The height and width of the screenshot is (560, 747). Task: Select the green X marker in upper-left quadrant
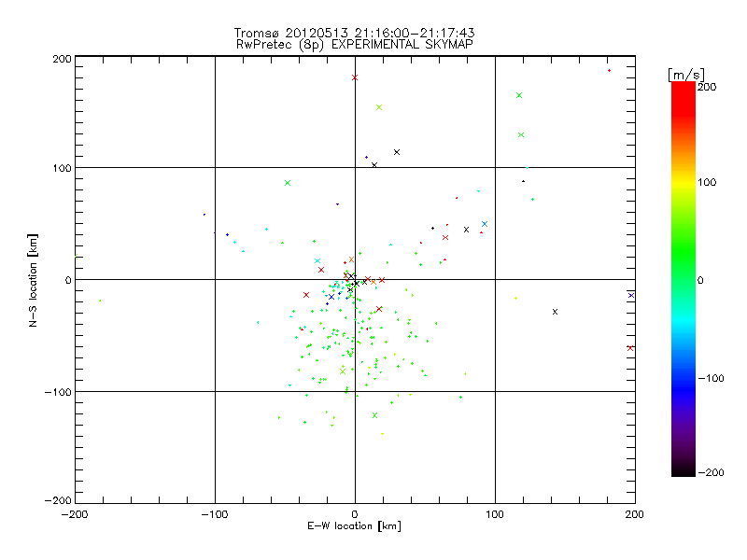[x=288, y=183]
